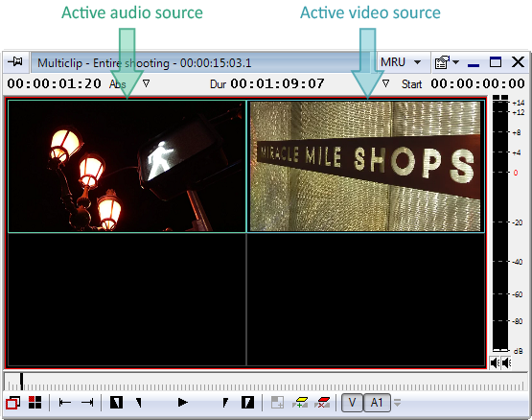Click the yellow add-to-sequence icon
Screen dimensions: 532x420
[x=300, y=403]
